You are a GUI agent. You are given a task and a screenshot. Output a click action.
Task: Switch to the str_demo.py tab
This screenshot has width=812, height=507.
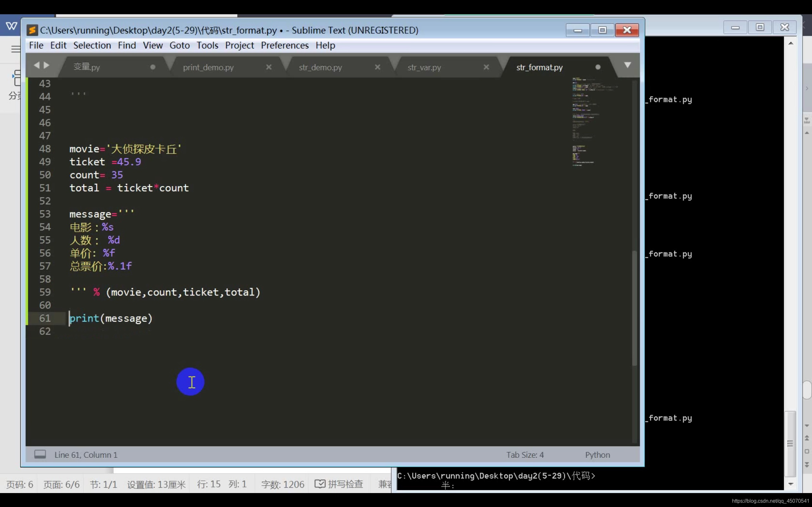(320, 67)
